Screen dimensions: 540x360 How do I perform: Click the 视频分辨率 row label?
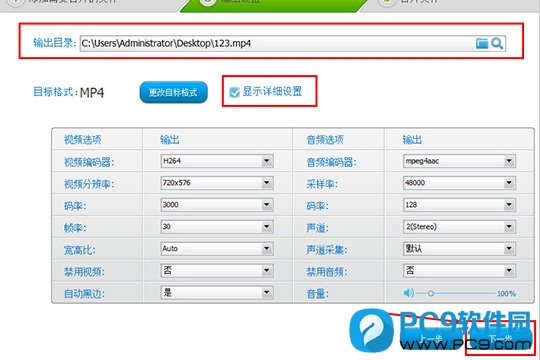[x=89, y=184]
